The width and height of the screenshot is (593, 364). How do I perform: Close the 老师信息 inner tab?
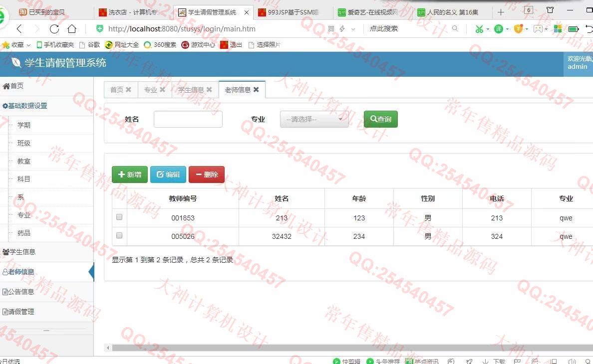256,89
